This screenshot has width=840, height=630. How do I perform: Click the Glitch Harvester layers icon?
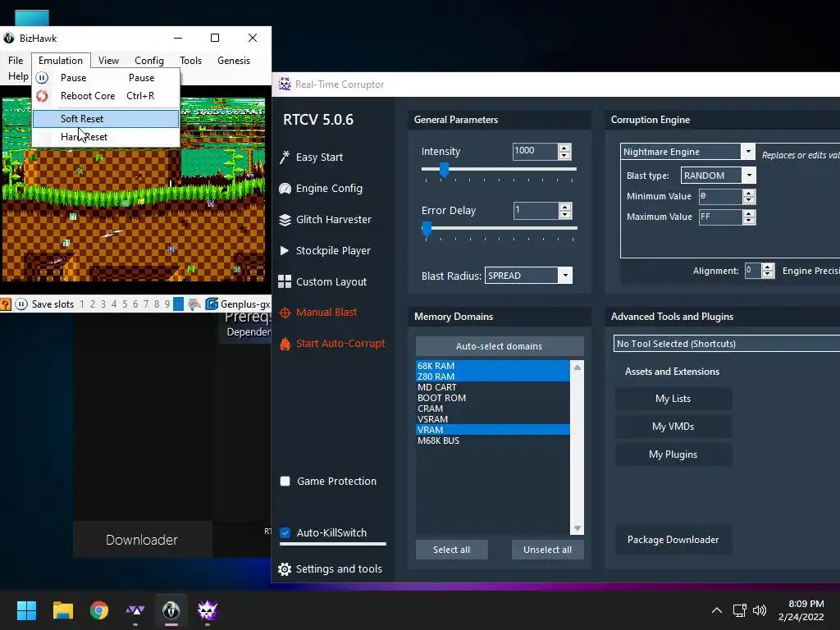coord(285,219)
